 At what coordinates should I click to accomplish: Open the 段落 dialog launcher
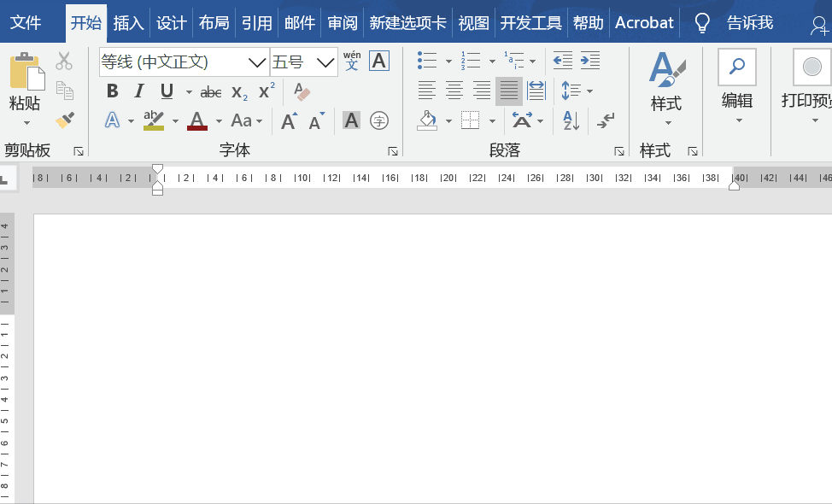pyautogui.click(x=619, y=152)
